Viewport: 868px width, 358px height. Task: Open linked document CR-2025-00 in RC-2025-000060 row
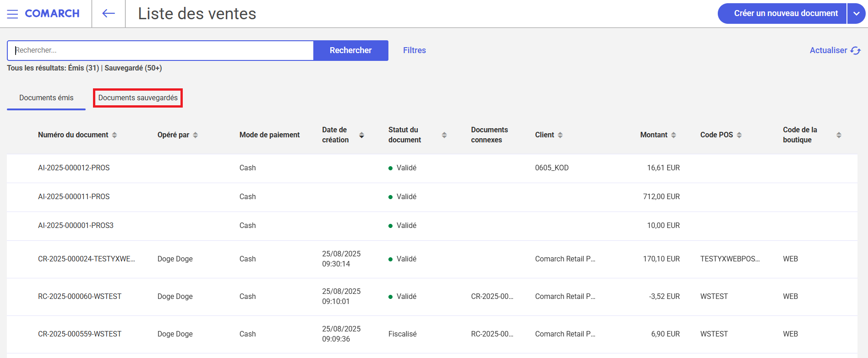(x=492, y=297)
